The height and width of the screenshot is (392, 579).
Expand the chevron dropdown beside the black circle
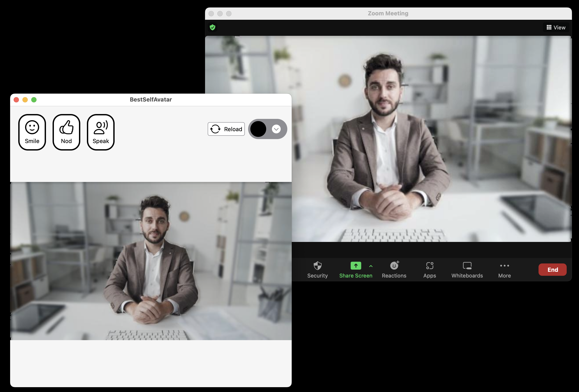(276, 129)
